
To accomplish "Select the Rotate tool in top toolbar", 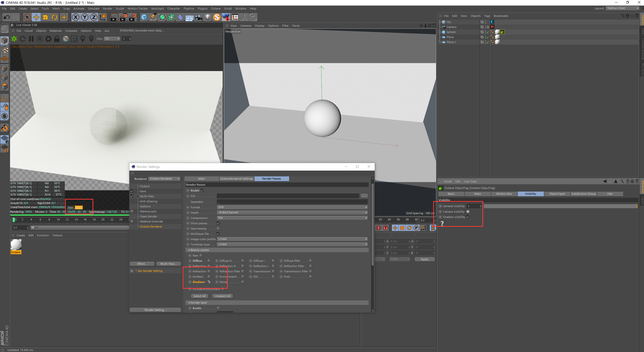I will (x=54, y=17).
